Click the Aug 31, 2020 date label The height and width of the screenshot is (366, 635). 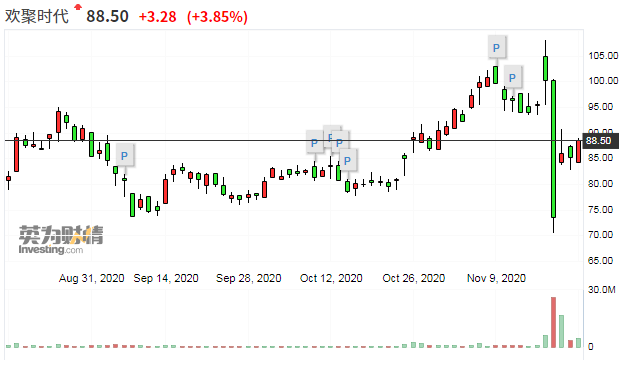tap(92, 278)
